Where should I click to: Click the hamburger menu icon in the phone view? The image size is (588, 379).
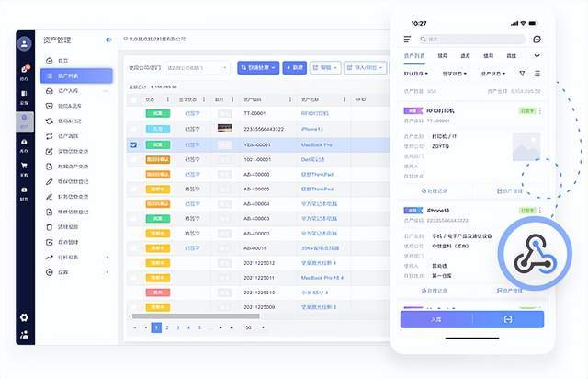408,40
